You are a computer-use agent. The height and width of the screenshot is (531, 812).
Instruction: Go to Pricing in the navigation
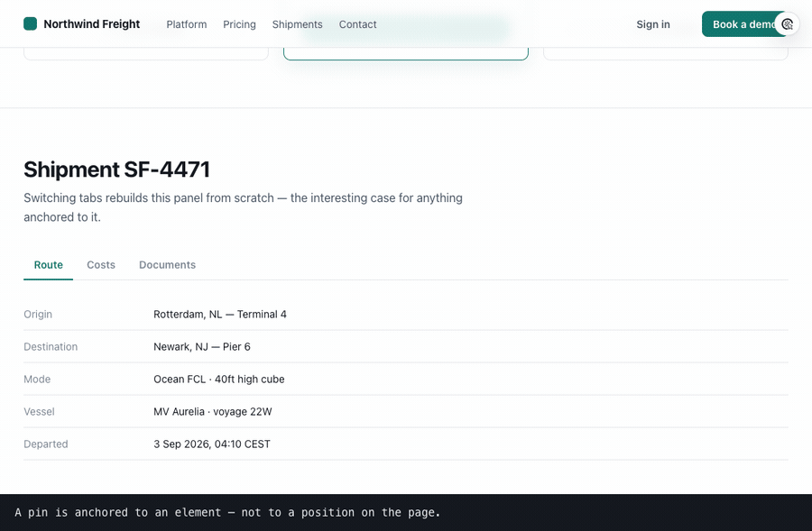pos(239,24)
